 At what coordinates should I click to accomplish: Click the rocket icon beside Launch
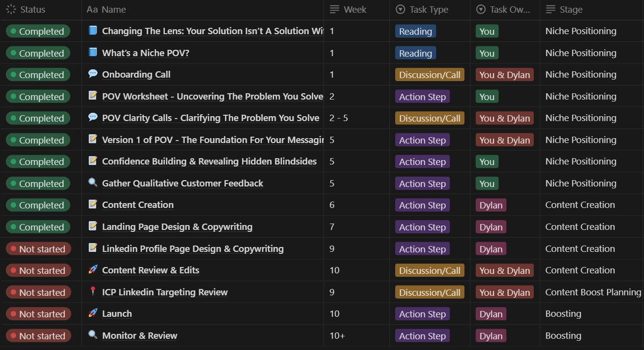[x=93, y=313]
